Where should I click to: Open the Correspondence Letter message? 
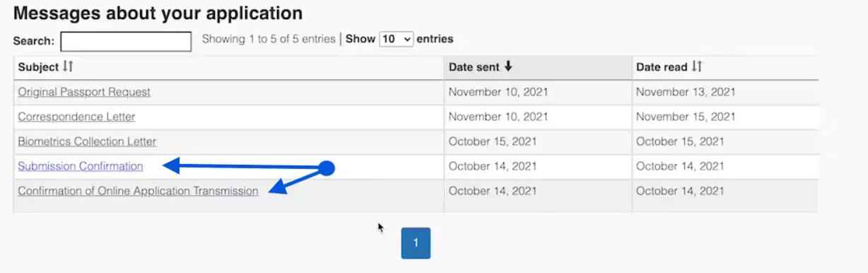[76, 116]
